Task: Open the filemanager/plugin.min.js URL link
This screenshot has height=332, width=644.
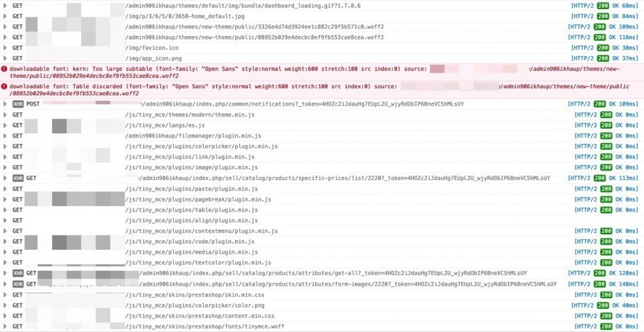Action: tap(193, 136)
